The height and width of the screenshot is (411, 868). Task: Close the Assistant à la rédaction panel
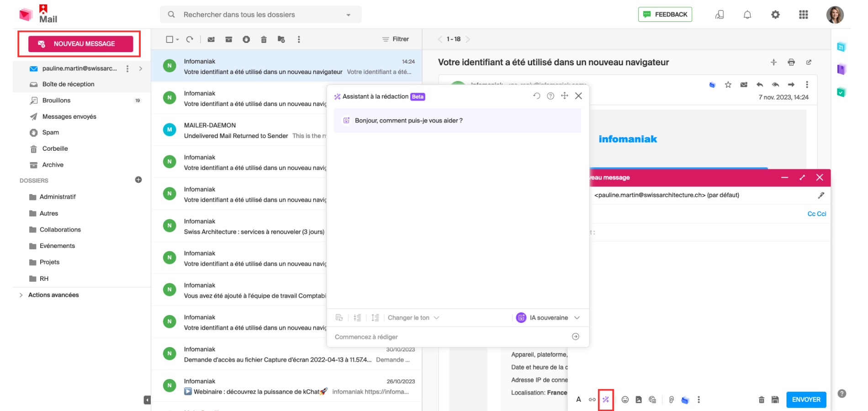578,96
